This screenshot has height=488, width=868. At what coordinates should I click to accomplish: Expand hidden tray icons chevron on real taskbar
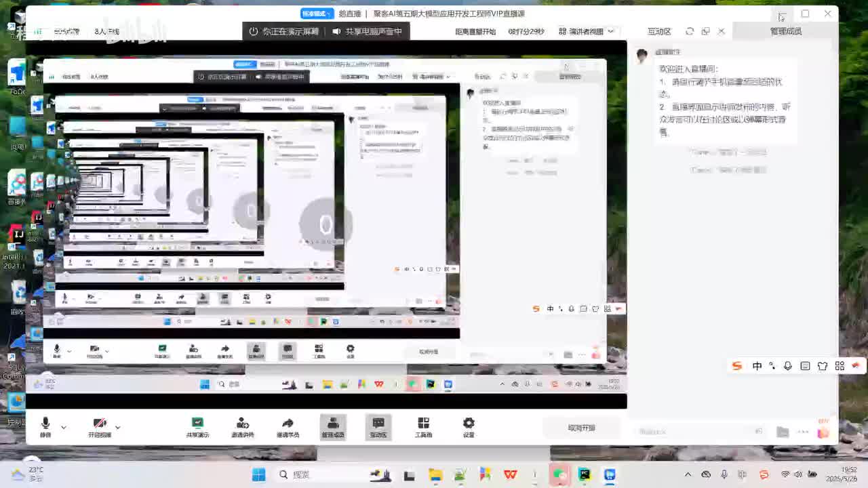688,474
